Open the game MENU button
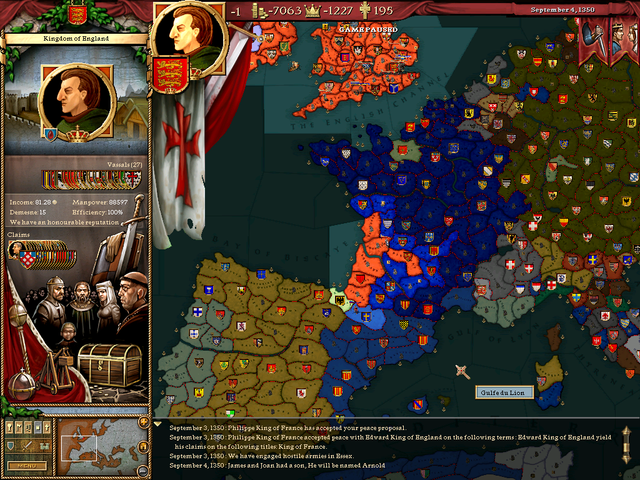640x480 pixels. [27, 466]
